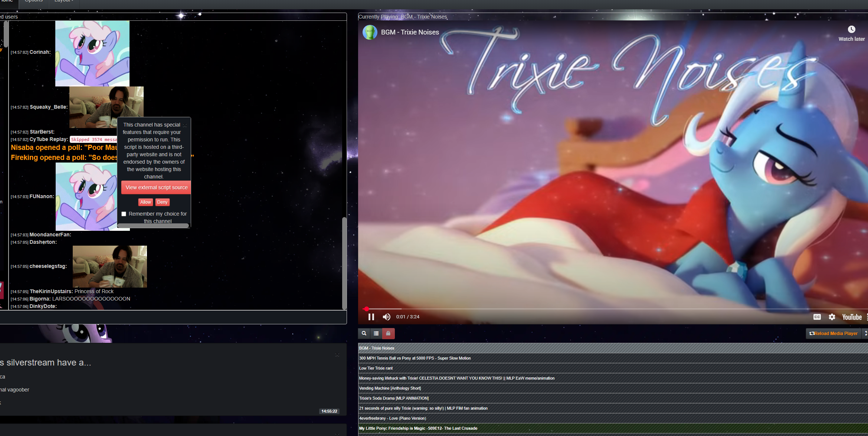Click the BGM channel avatar icon

370,32
